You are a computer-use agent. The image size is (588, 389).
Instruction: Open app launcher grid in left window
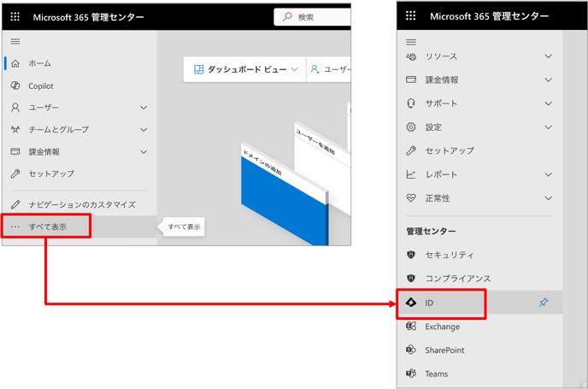coord(15,17)
